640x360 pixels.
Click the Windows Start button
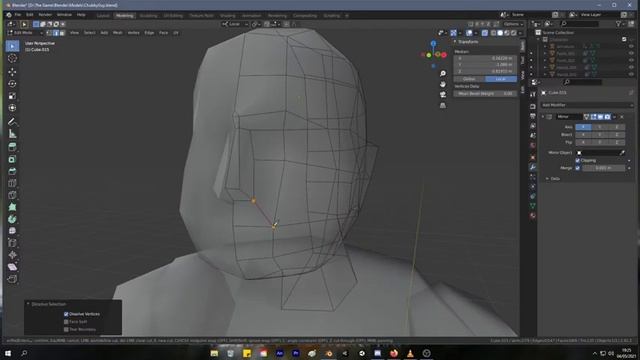8,353
